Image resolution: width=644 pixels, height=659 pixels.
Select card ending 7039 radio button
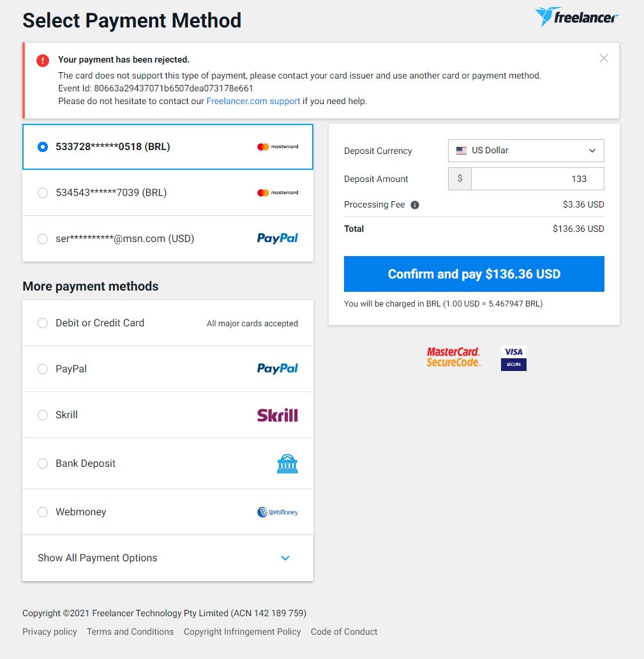[x=43, y=193]
